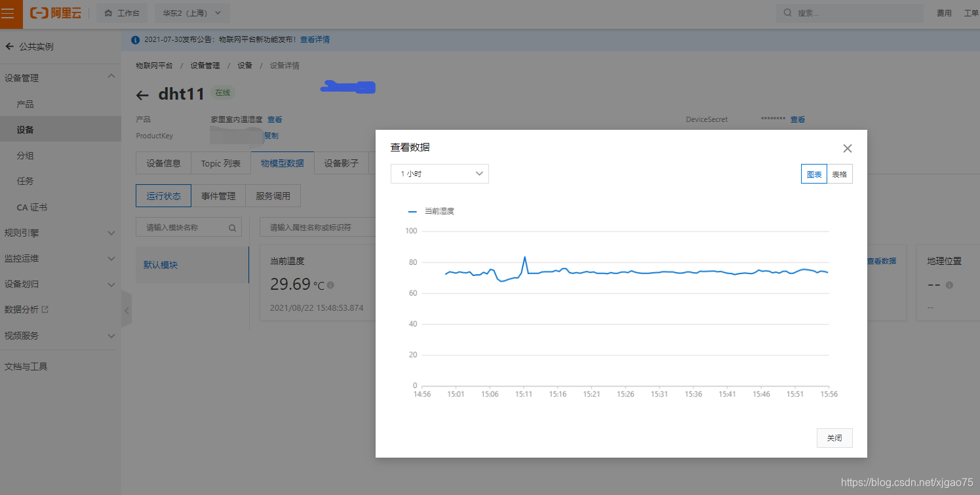Select 默认模块 in the module list
Screen dimensions: 980x495
click(192, 265)
